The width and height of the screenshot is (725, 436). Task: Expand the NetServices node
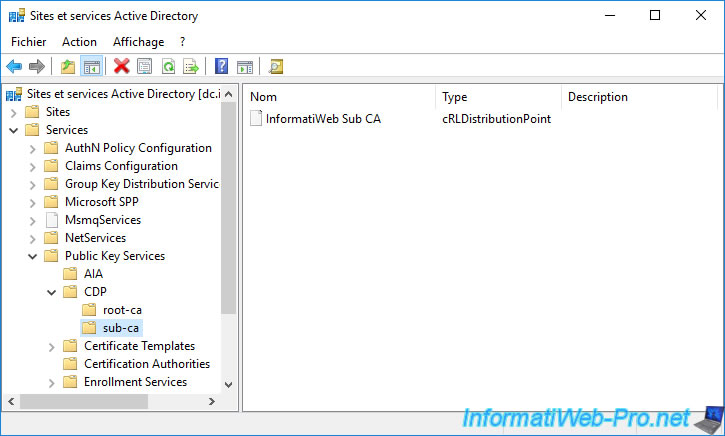[32, 239]
